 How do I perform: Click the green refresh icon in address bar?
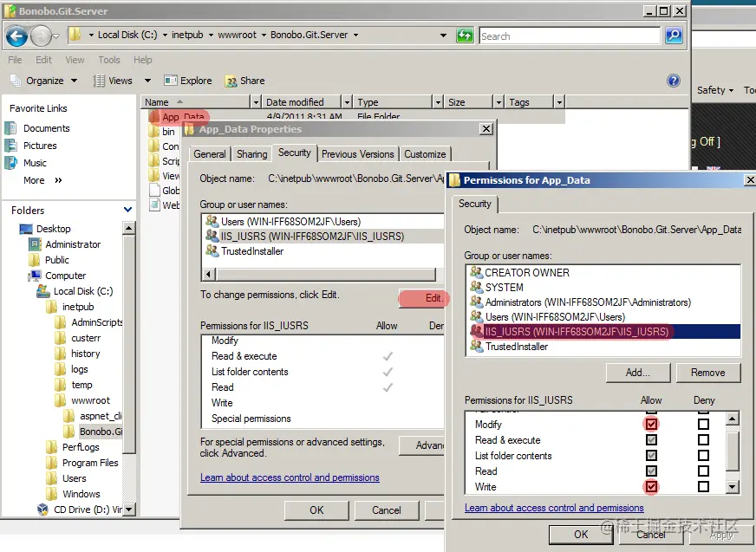pos(465,36)
